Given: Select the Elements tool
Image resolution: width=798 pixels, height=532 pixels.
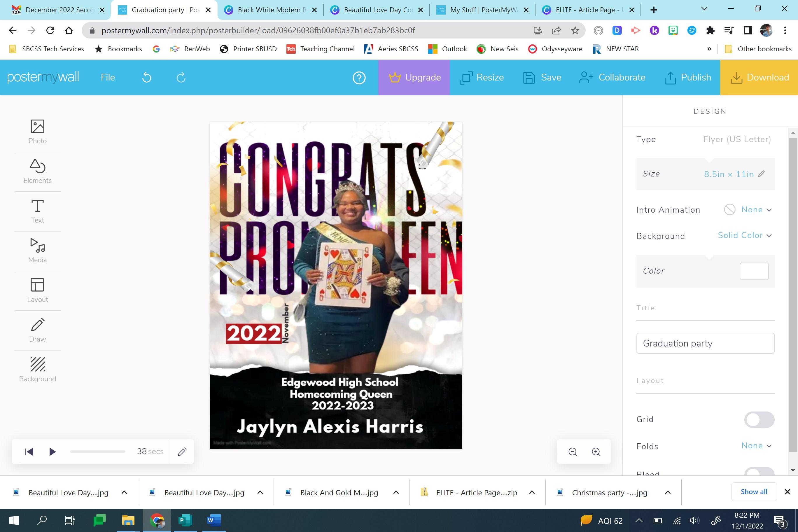Looking at the screenshot, I should click(37, 171).
